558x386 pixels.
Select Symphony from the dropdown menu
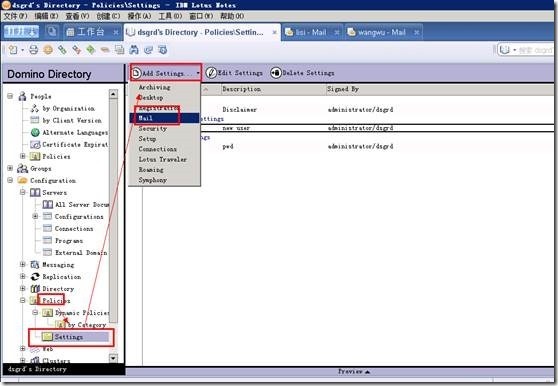[x=164, y=180]
